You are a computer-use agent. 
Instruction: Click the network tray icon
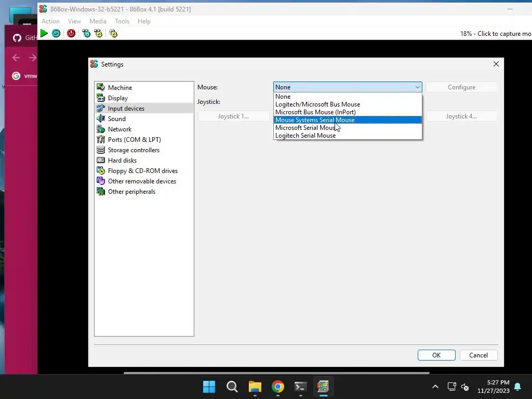(451, 387)
